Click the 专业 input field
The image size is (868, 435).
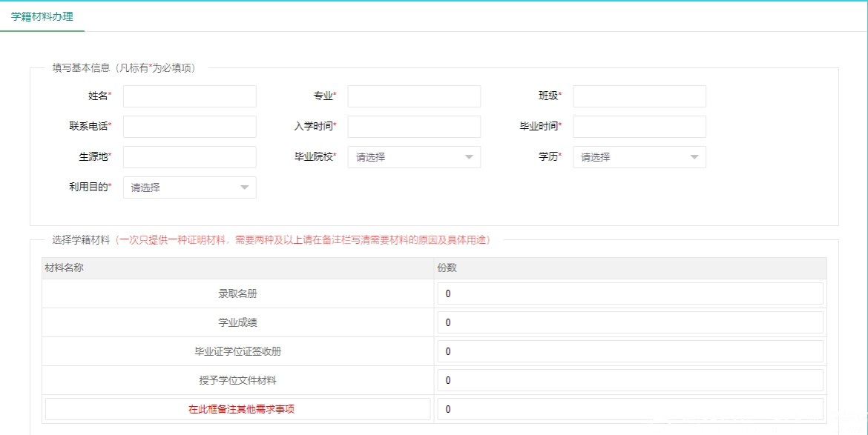414,96
